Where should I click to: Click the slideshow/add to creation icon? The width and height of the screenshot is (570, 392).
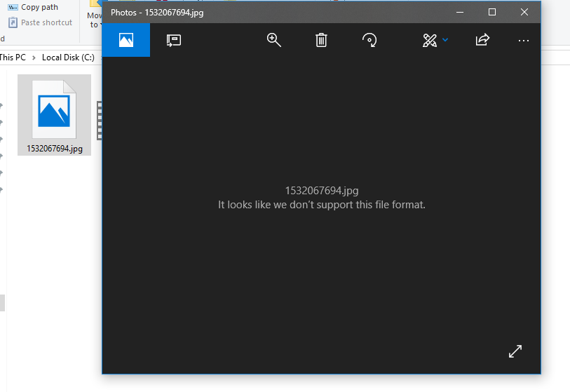point(174,40)
